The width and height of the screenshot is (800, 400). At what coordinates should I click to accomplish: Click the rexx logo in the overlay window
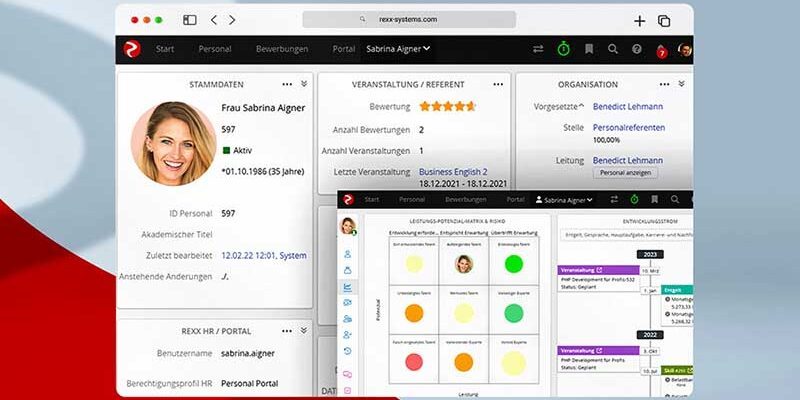348,199
